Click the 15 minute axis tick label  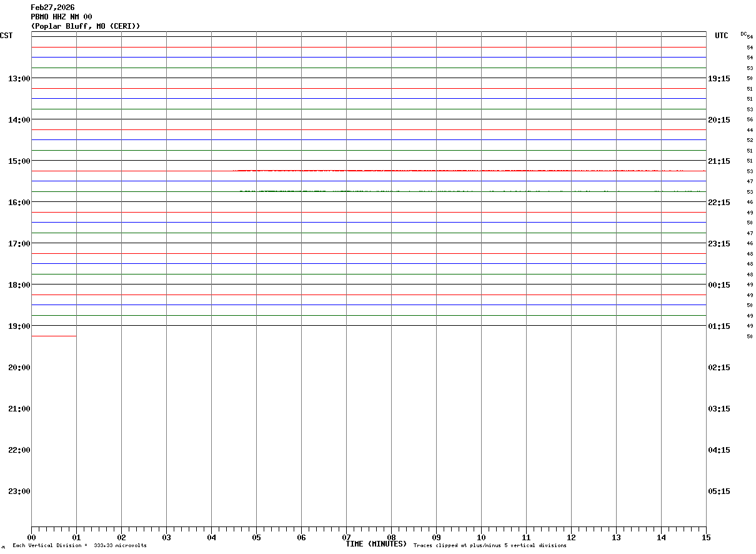click(x=706, y=537)
